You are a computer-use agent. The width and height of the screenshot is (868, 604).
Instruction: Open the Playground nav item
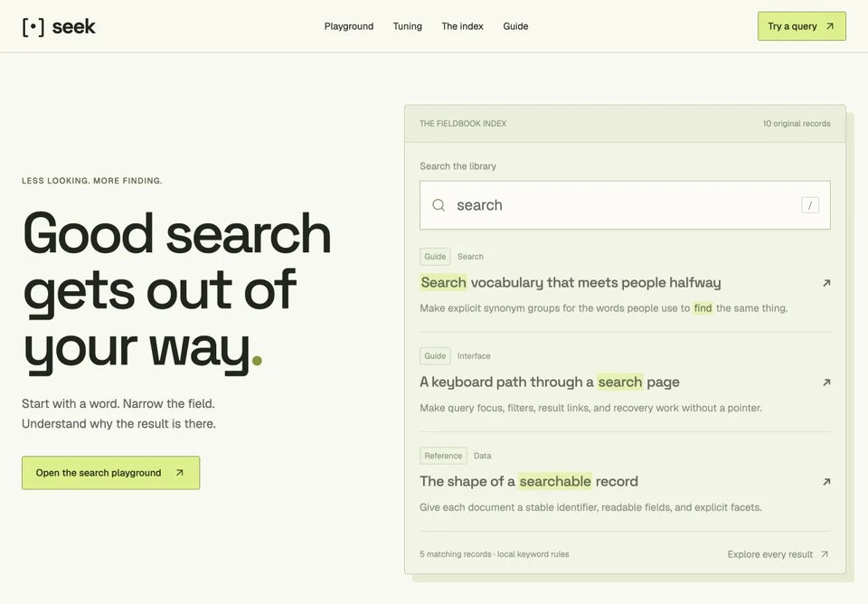click(x=349, y=26)
